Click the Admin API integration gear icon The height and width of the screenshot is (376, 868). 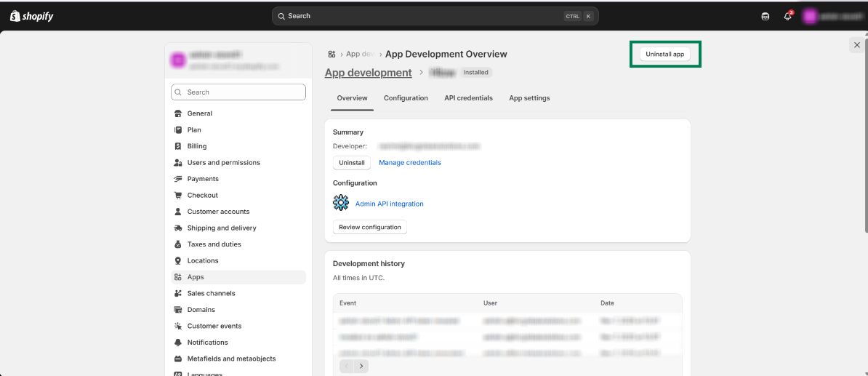341,203
